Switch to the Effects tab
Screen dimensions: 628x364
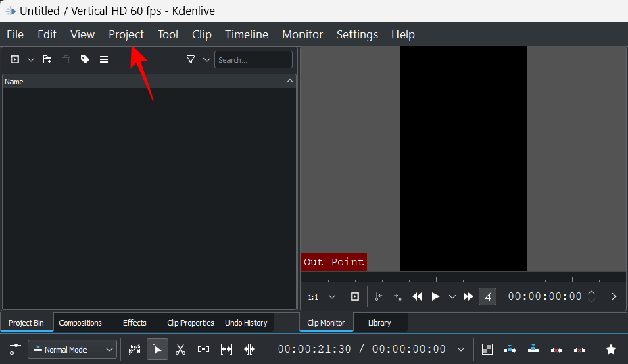(135, 322)
